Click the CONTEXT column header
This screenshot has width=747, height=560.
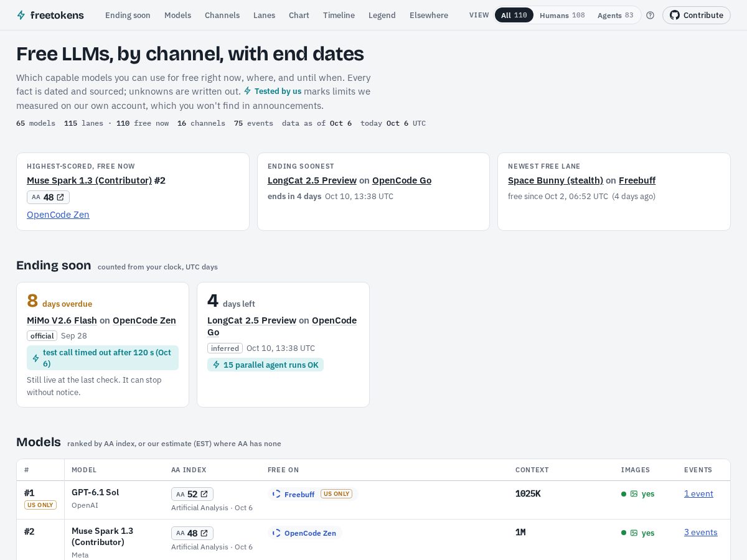tap(532, 470)
